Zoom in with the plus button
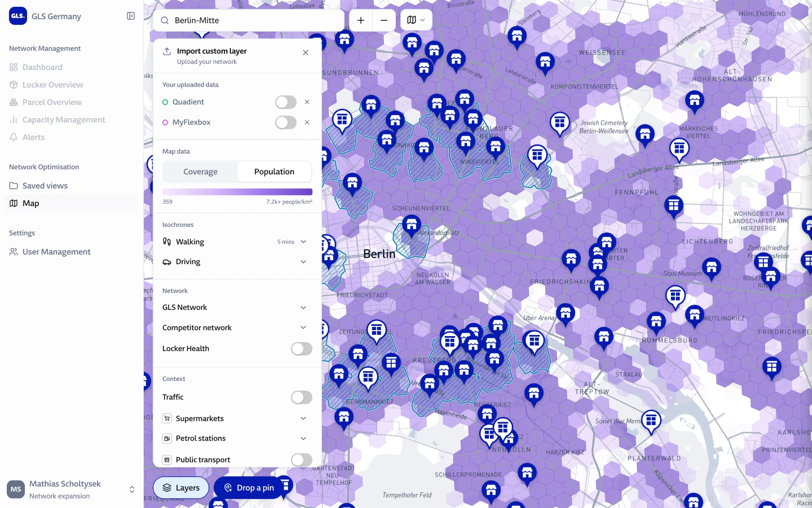This screenshot has height=508, width=812. coord(361,20)
